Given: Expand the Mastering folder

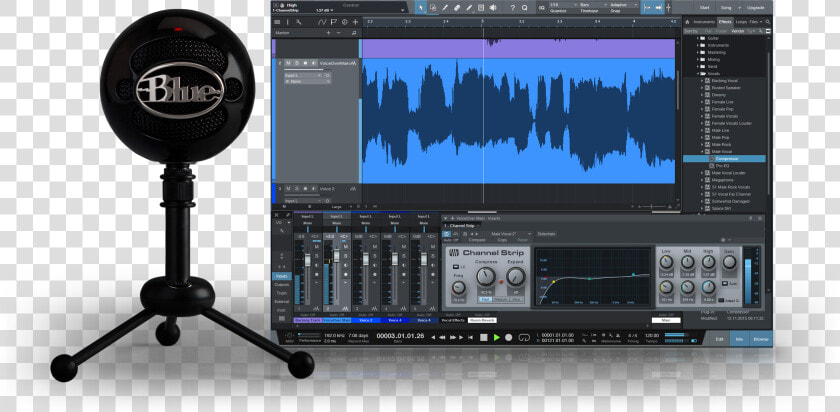Looking at the screenshot, I should tap(699, 53).
